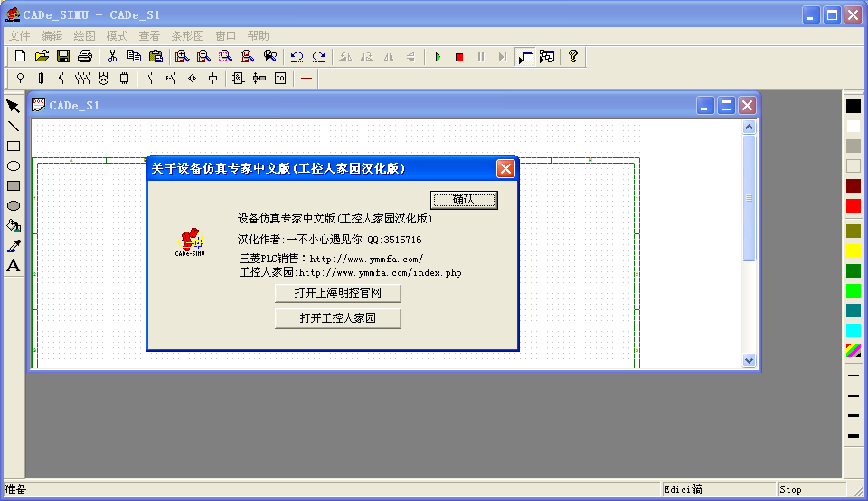Viewport: 868px width, 501px height.
Task: Choose the Text tool (letter A)
Action: click(x=14, y=265)
